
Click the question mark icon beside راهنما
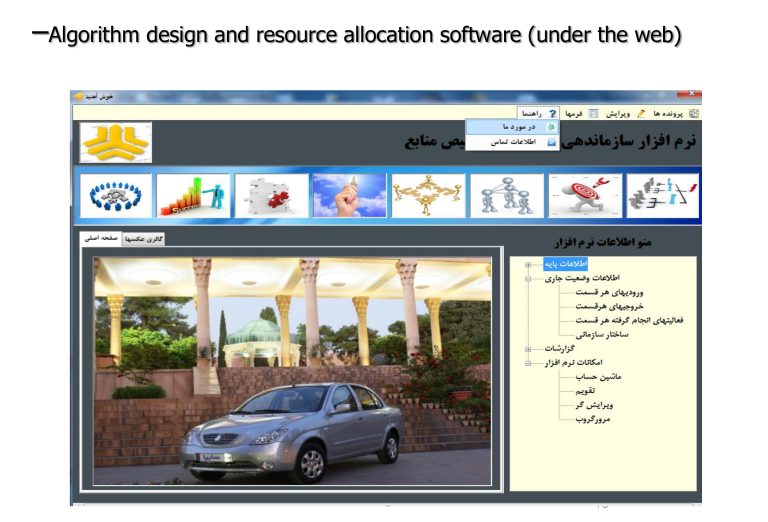coord(552,114)
